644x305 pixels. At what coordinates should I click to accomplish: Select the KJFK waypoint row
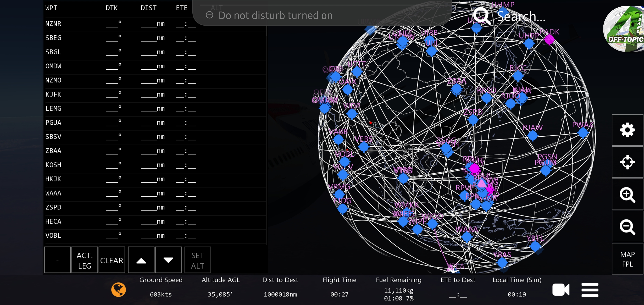tap(54, 94)
